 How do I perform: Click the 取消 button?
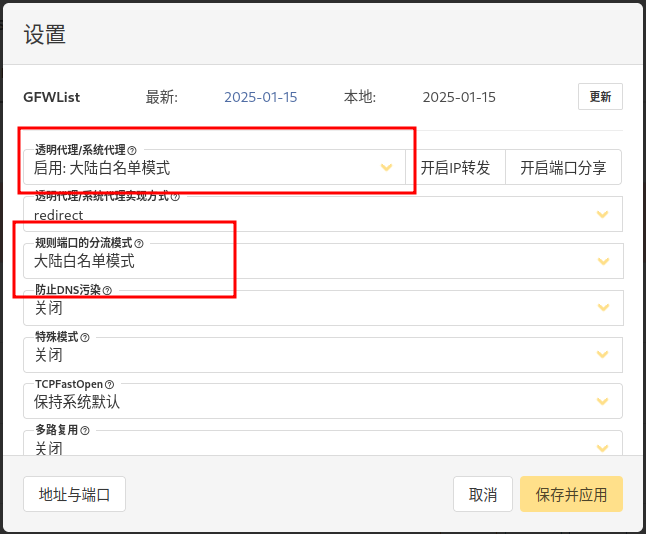click(483, 494)
